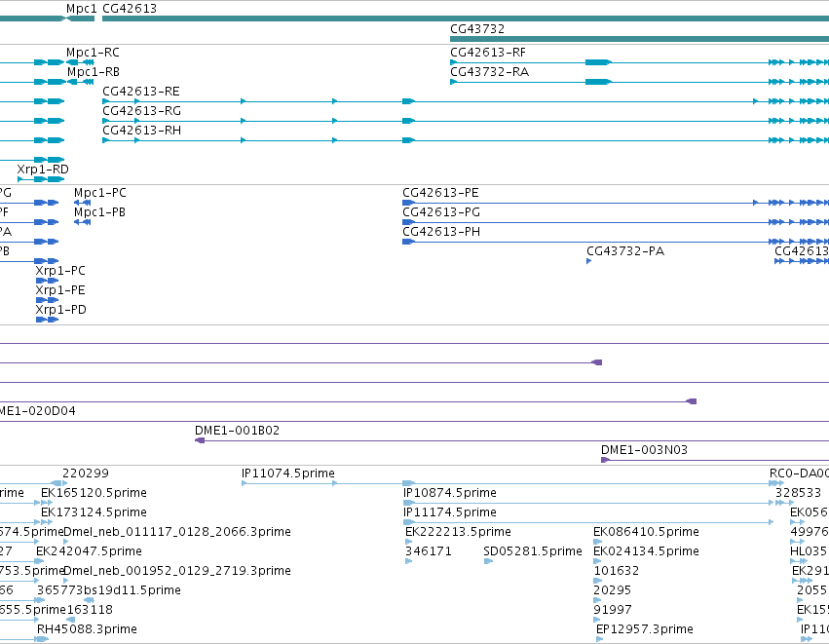Select clone DME1-001B02
The image size is (829, 644).
(238, 431)
